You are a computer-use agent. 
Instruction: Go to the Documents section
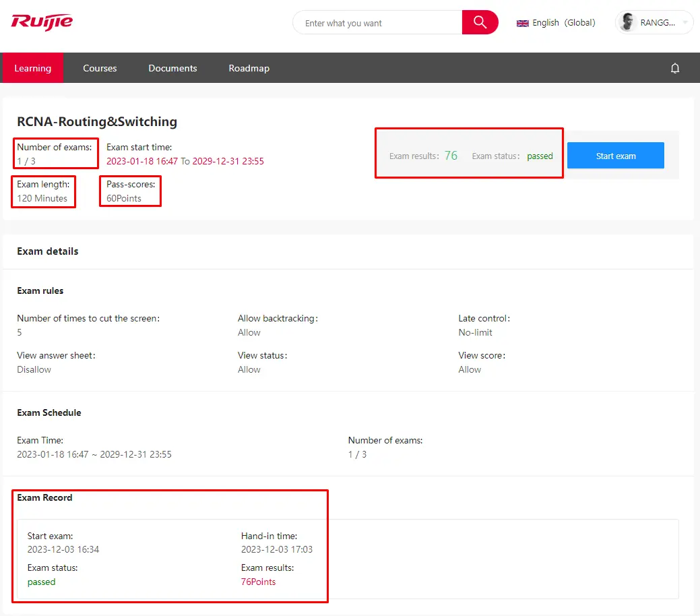point(172,68)
